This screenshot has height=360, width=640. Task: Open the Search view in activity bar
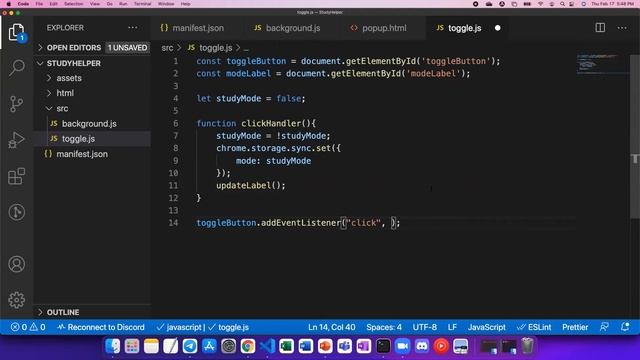[x=16, y=68]
